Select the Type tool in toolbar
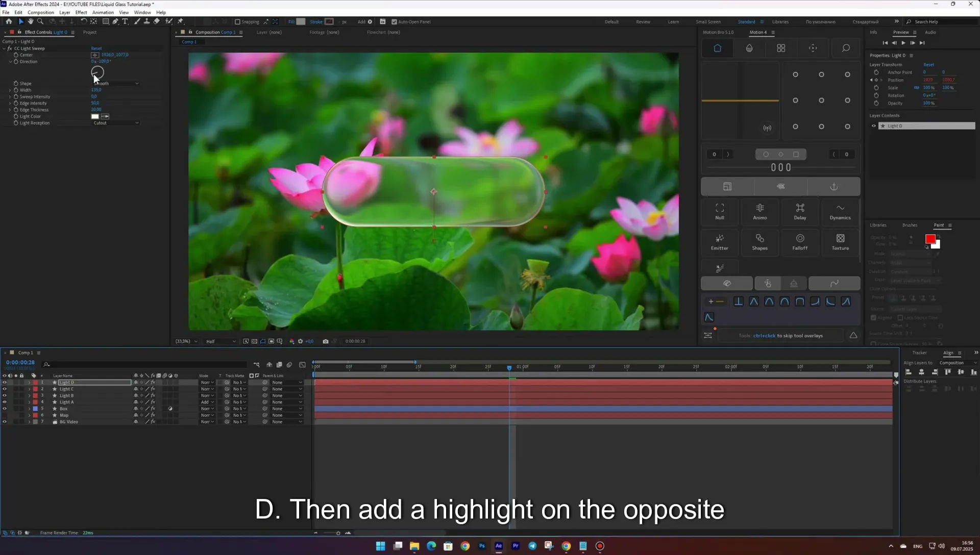The height and width of the screenshot is (555, 980). pyautogui.click(x=125, y=21)
